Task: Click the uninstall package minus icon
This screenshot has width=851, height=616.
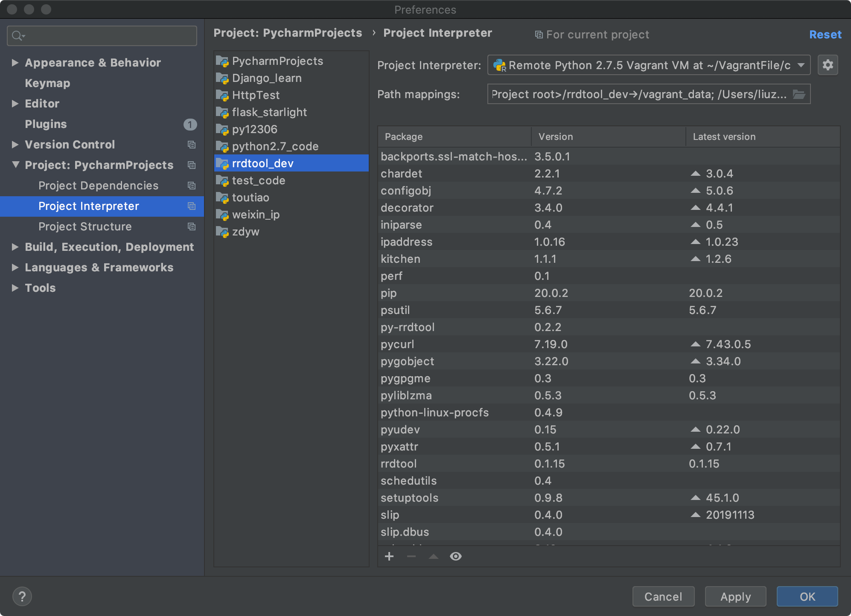Action: [x=411, y=556]
